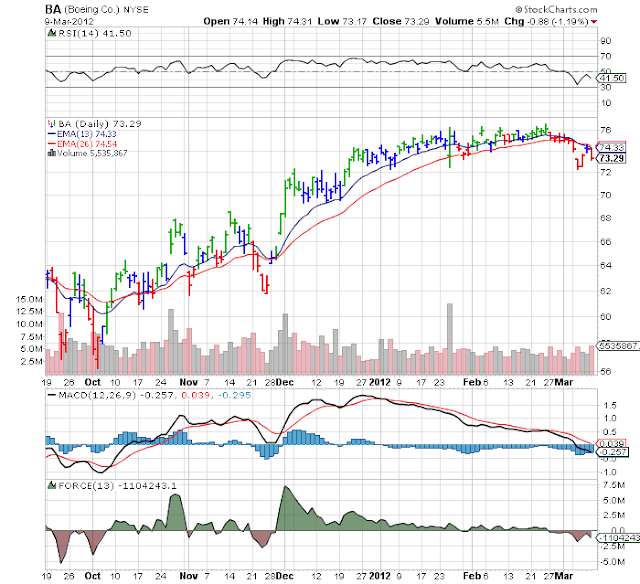Image resolution: width=640 pixels, height=584 pixels.
Task: Click the red down-arrow beside Chg value
Action: [594, 22]
